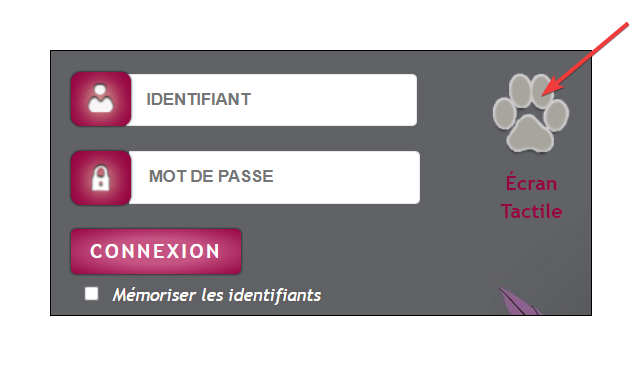Click the user silhouette icon beside IDENTIFIANT

point(101,98)
